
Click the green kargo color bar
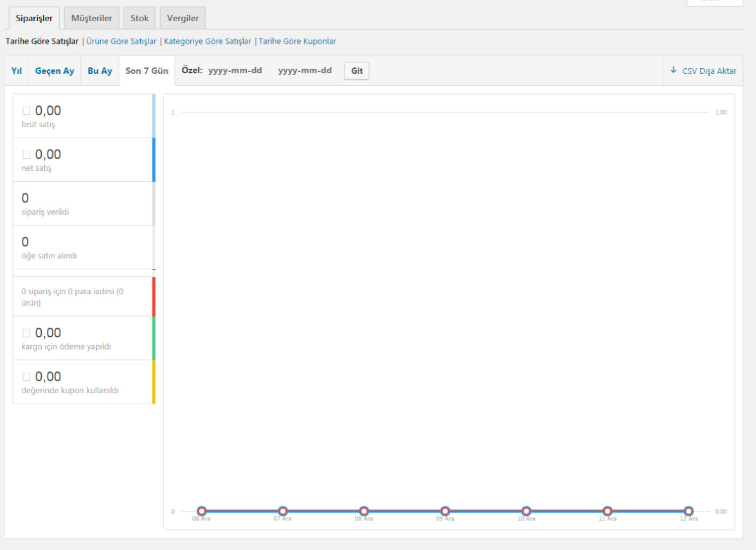point(154,338)
